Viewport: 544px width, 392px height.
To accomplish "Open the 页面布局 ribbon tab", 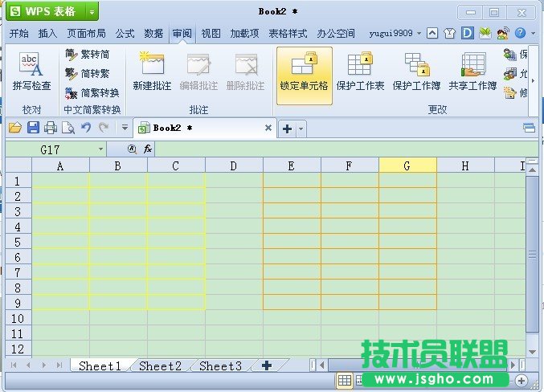I will pyautogui.click(x=87, y=33).
